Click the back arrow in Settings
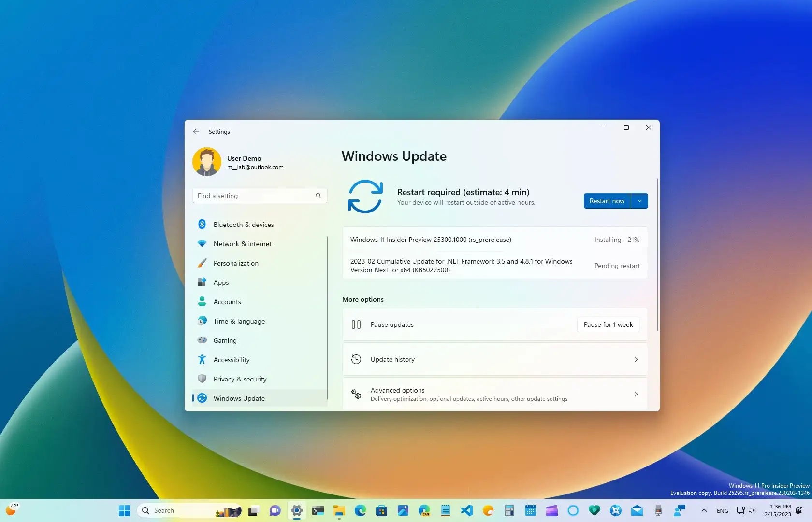This screenshot has width=812, height=522. (x=196, y=131)
